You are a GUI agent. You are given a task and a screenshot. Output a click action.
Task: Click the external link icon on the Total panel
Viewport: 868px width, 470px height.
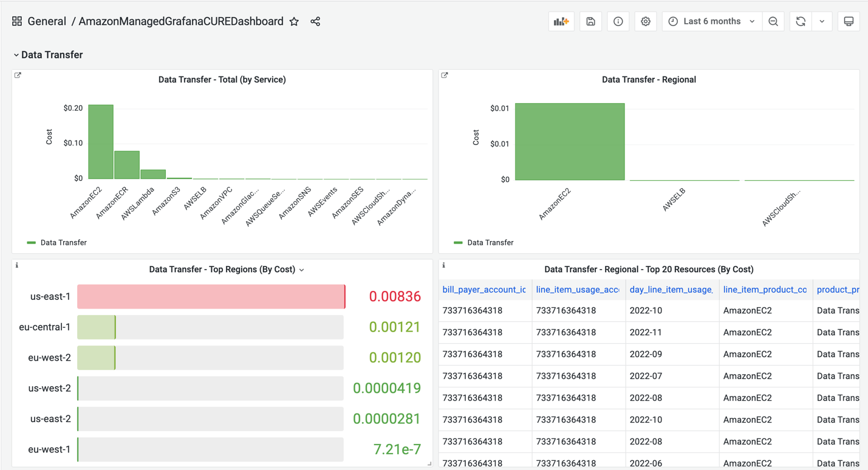pyautogui.click(x=17, y=75)
